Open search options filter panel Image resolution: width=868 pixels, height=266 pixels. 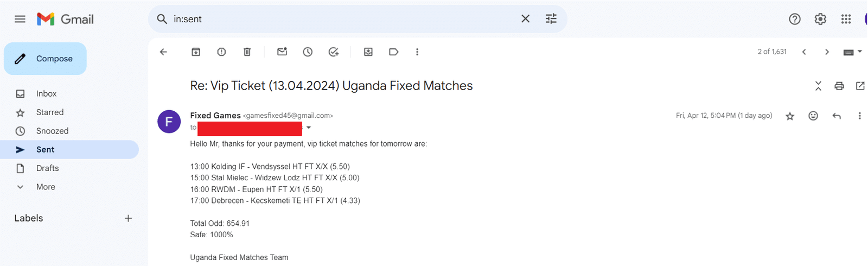551,19
